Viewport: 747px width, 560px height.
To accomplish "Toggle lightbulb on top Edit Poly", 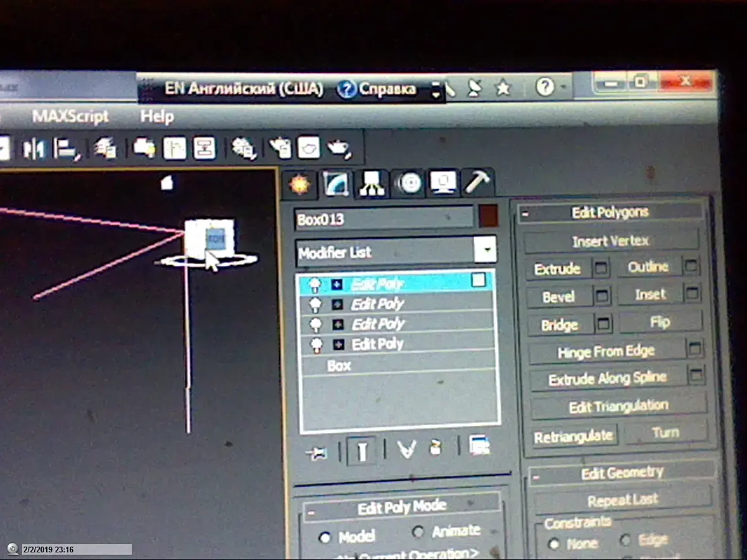I will (x=315, y=285).
